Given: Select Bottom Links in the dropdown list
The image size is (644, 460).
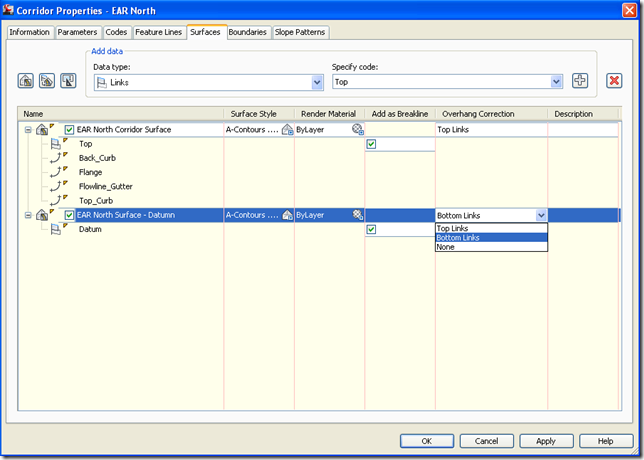Looking at the screenshot, I should tap(491, 238).
